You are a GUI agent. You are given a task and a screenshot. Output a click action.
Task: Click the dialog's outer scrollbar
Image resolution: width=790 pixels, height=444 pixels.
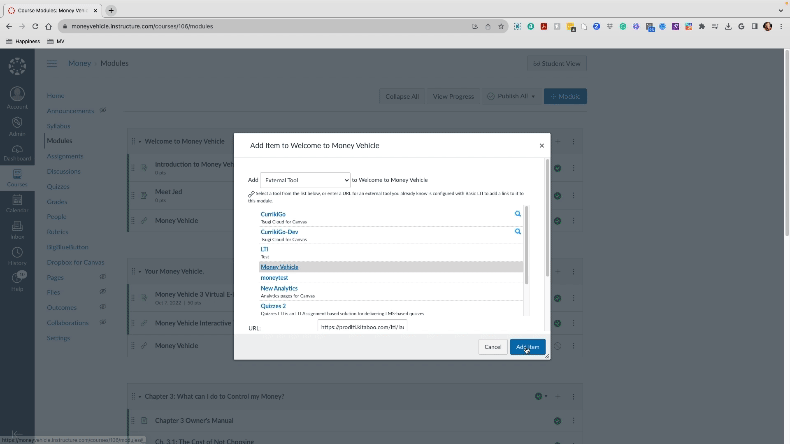(x=547, y=218)
